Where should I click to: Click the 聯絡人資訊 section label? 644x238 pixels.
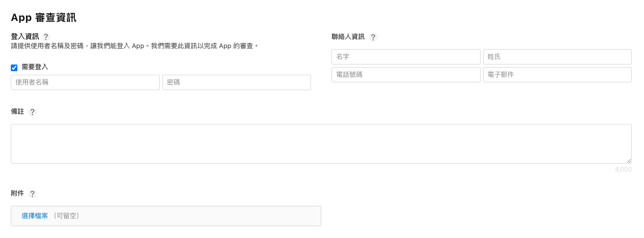tap(348, 37)
